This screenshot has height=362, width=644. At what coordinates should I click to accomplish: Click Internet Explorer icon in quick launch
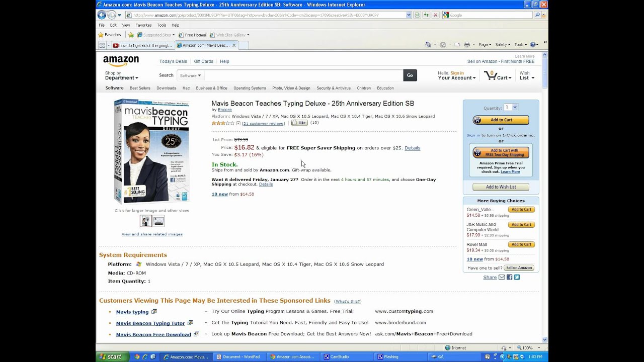[145, 357]
